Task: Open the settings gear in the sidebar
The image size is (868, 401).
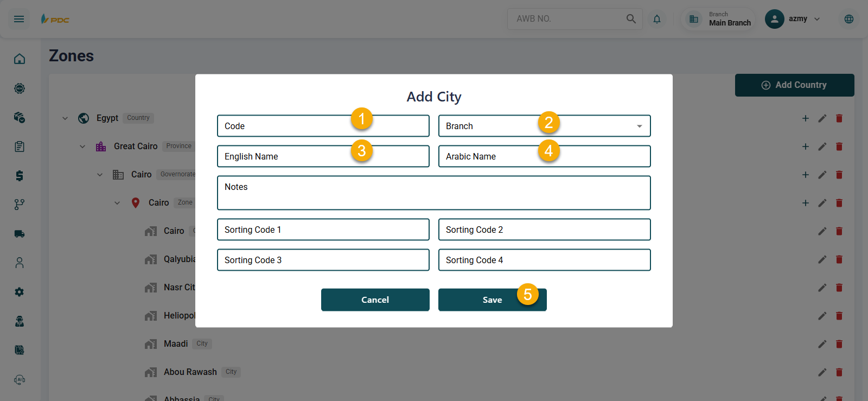Action: tap(20, 292)
